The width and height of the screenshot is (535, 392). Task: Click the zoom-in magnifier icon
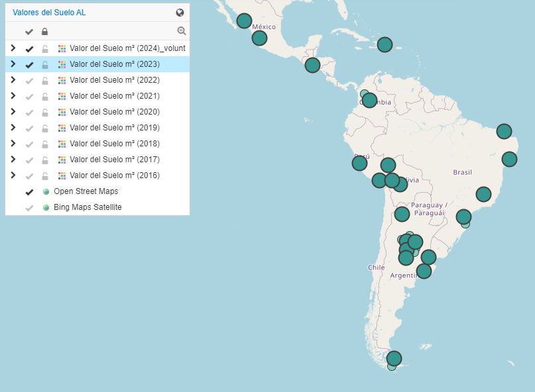point(181,31)
